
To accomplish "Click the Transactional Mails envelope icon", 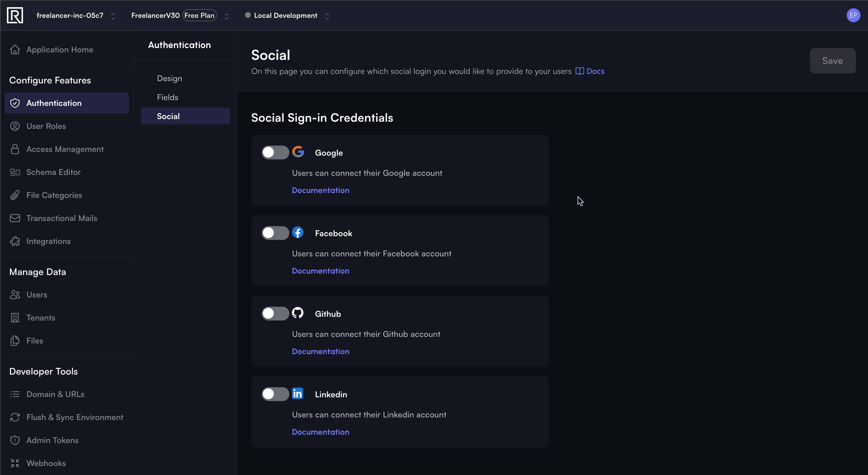I will coord(15,218).
